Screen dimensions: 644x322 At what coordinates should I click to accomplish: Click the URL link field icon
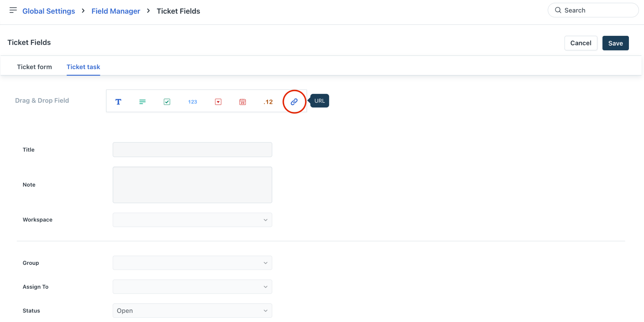[x=294, y=102]
